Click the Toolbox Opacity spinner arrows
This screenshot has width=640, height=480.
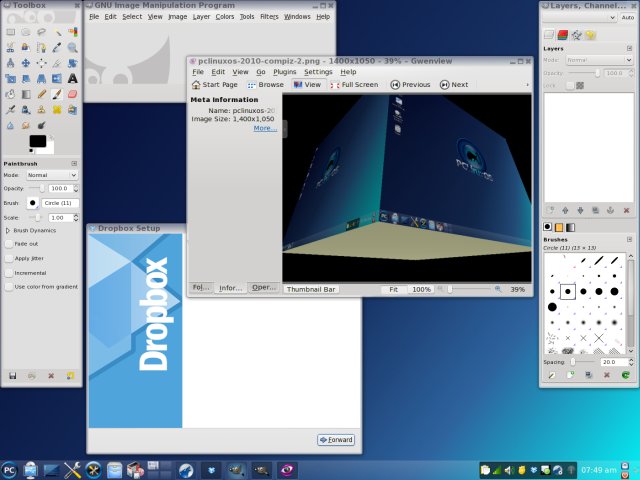click(x=76, y=189)
